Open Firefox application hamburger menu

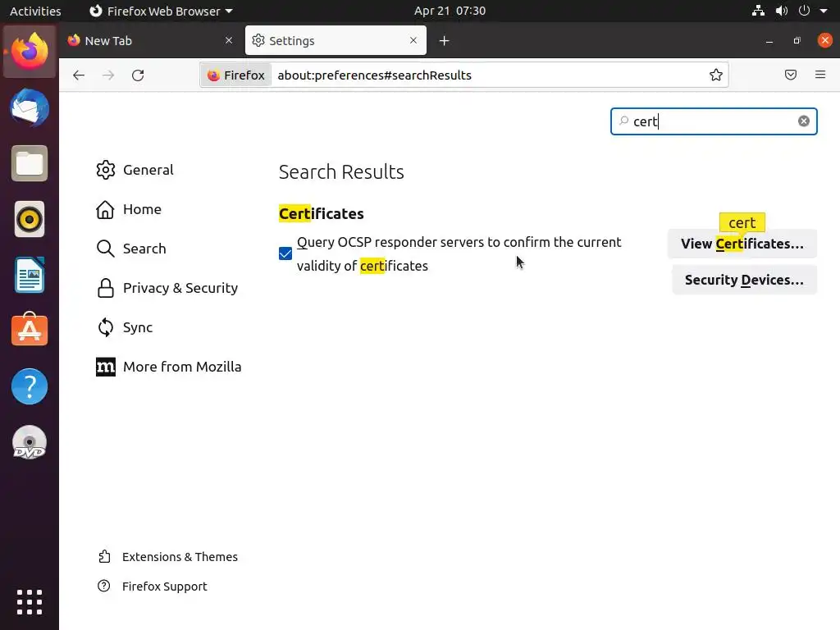(x=820, y=75)
